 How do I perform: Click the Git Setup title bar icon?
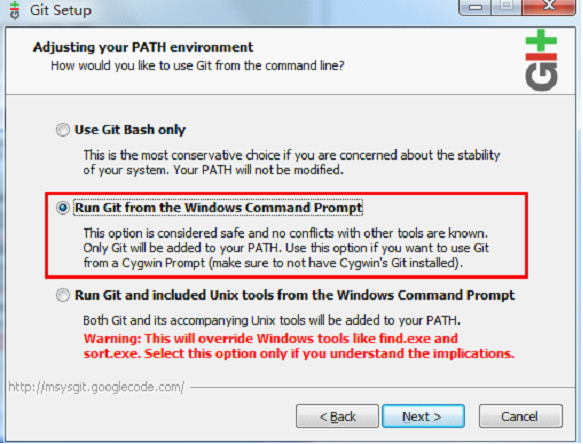point(15,10)
